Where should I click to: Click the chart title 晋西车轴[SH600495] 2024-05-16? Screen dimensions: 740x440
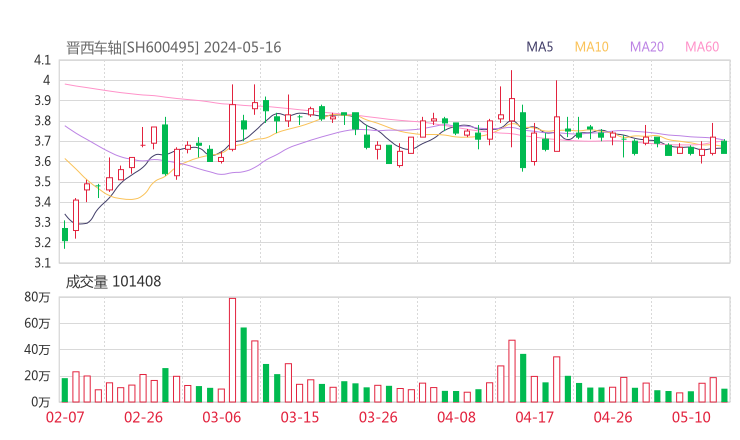tap(173, 47)
